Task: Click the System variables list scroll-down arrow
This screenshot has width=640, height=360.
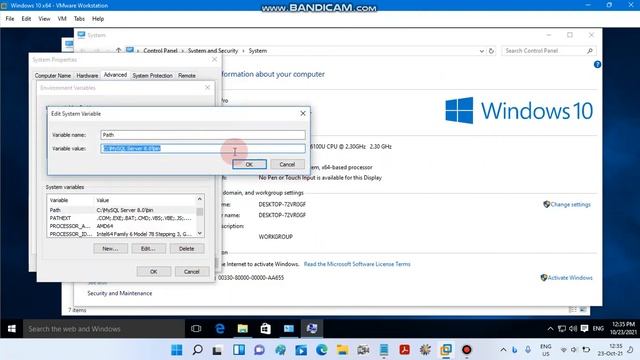Action: tap(200, 233)
